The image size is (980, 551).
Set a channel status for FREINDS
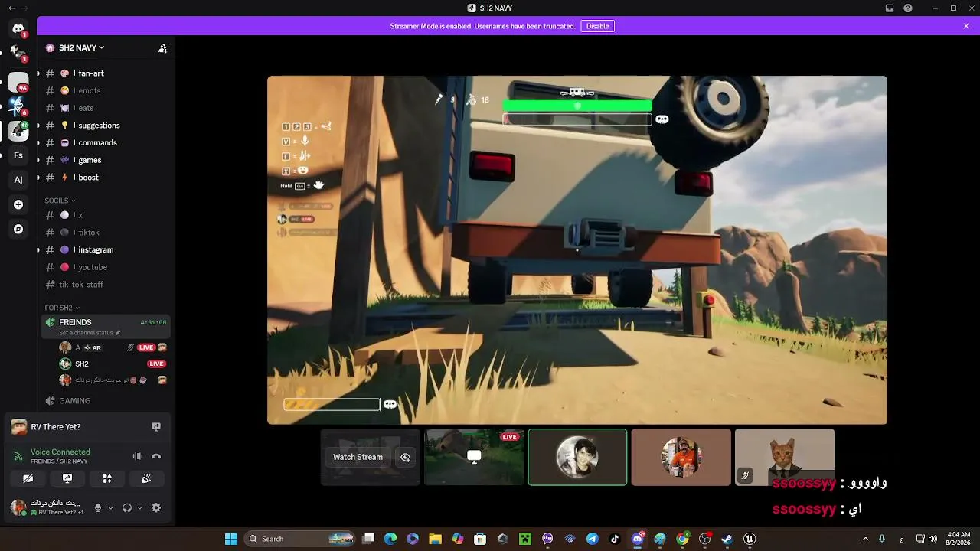tap(90, 333)
